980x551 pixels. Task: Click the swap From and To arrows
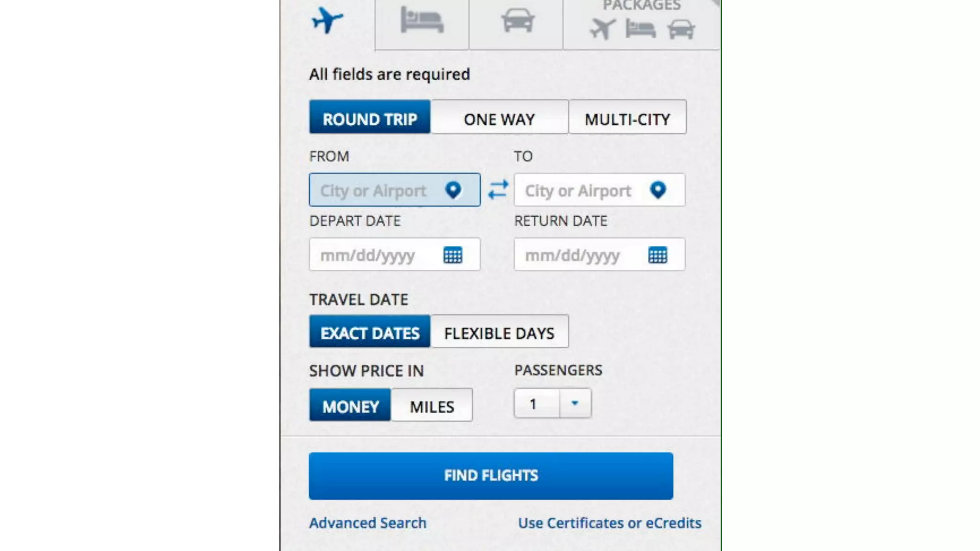tap(498, 189)
